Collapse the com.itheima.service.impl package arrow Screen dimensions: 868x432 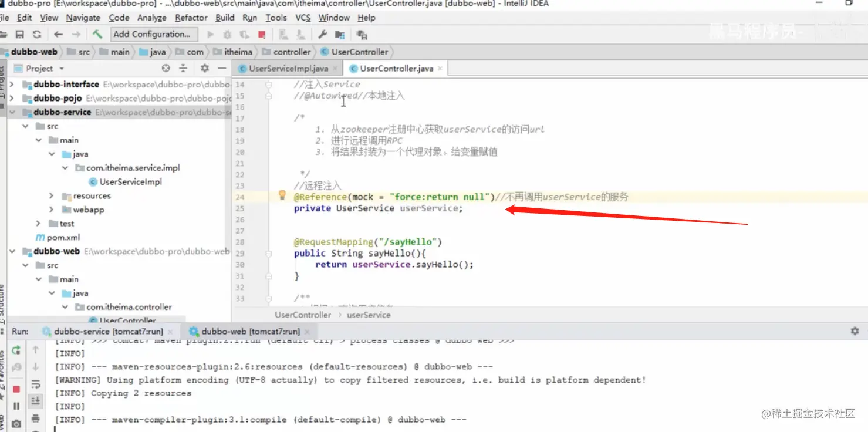(x=65, y=168)
